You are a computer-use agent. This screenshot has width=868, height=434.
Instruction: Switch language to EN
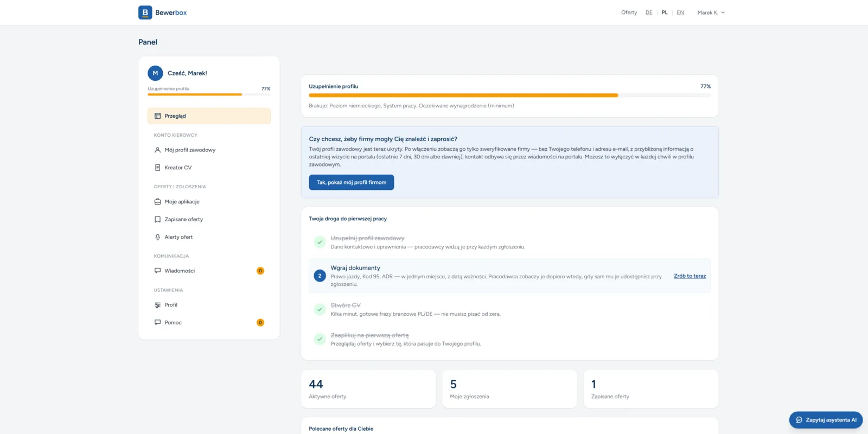tap(680, 12)
